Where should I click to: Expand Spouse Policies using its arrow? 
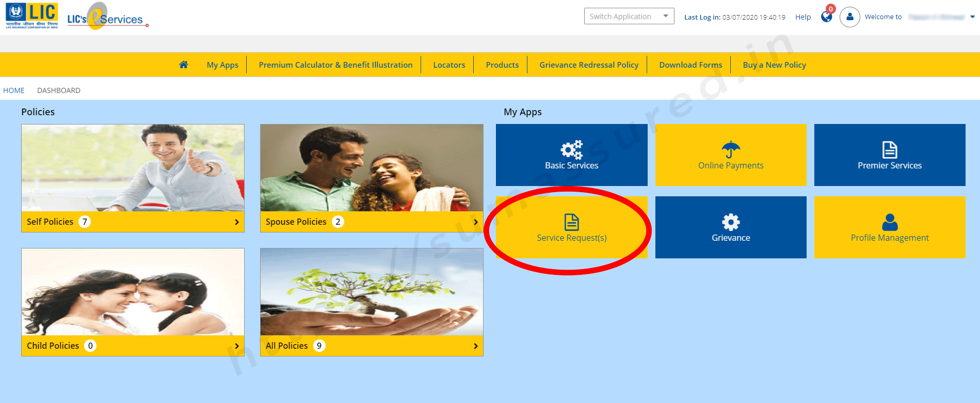(475, 222)
